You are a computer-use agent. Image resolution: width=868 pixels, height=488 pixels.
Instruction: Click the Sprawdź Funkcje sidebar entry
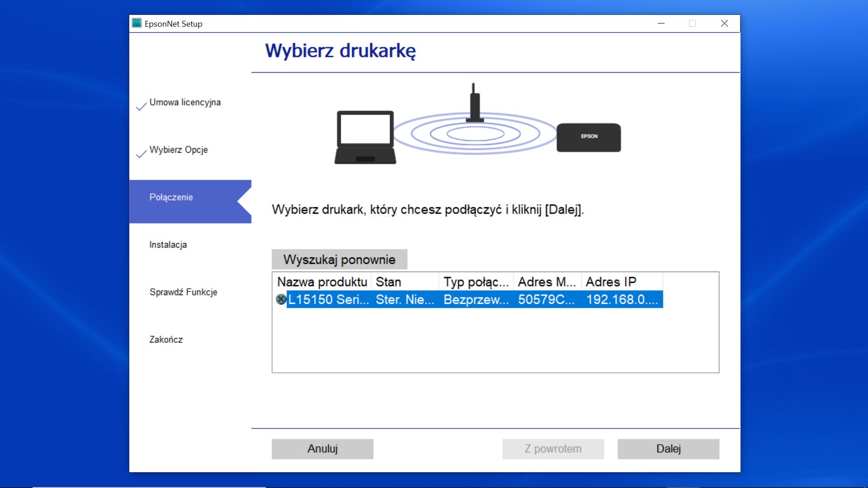(x=183, y=292)
